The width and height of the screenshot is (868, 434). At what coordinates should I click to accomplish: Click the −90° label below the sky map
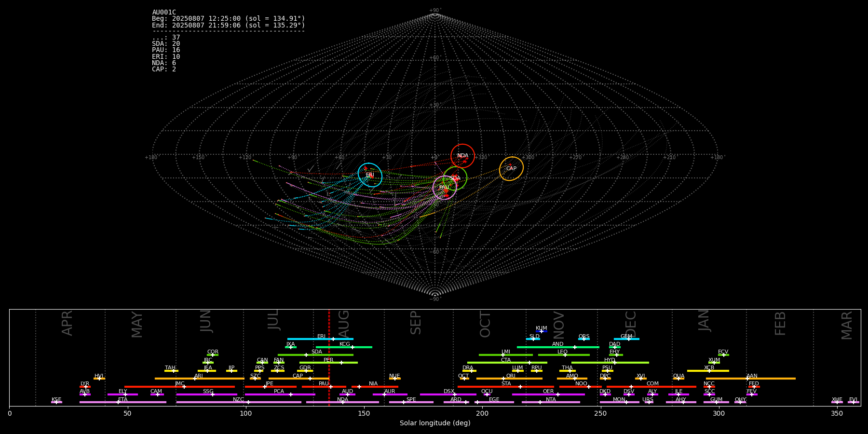[x=435, y=299]
